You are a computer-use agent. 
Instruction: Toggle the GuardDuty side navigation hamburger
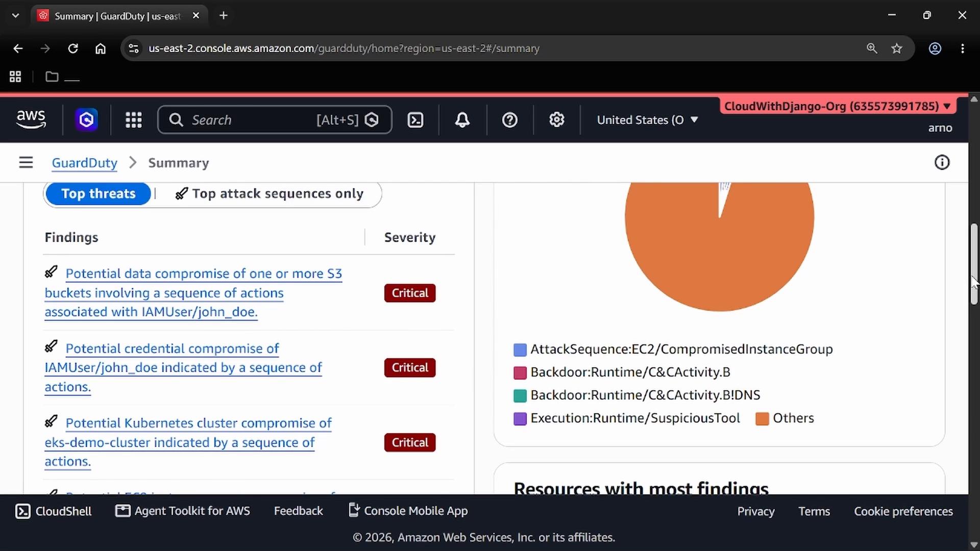coord(26,163)
